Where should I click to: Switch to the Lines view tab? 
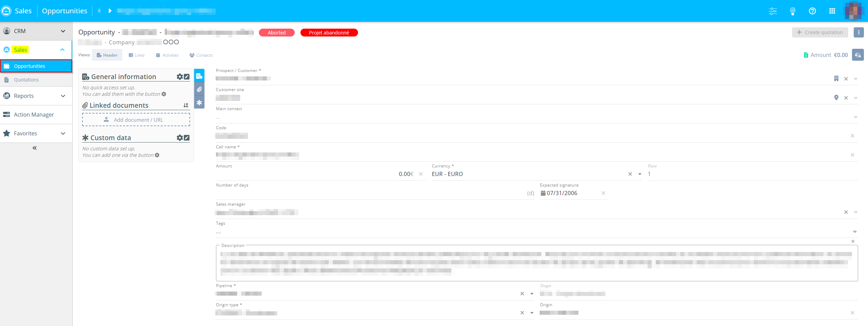[137, 55]
